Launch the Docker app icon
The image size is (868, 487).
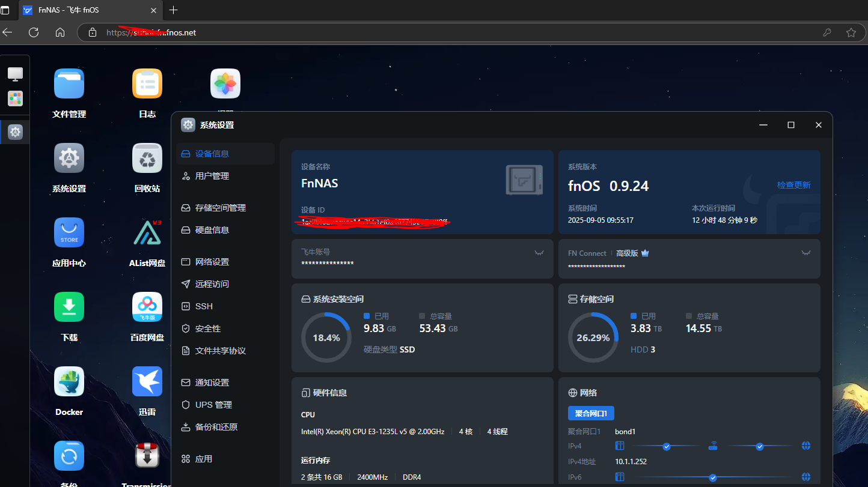coord(69,381)
